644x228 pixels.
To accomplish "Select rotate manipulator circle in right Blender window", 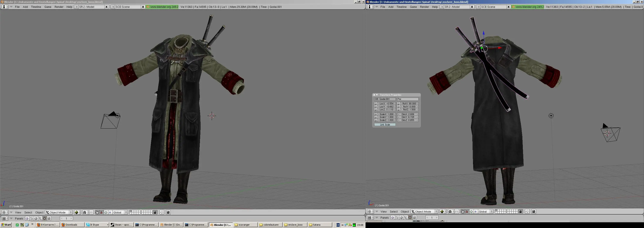I will click(x=471, y=211).
